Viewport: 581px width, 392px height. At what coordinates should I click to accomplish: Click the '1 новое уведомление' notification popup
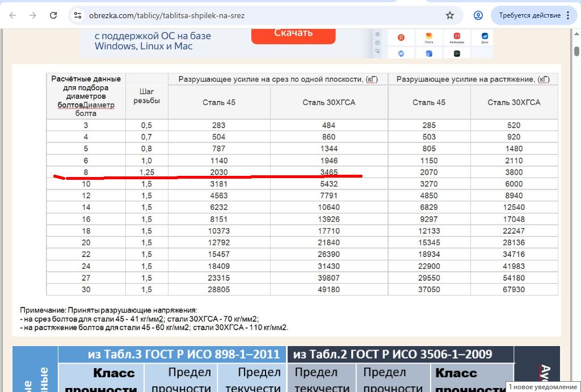coord(542,386)
